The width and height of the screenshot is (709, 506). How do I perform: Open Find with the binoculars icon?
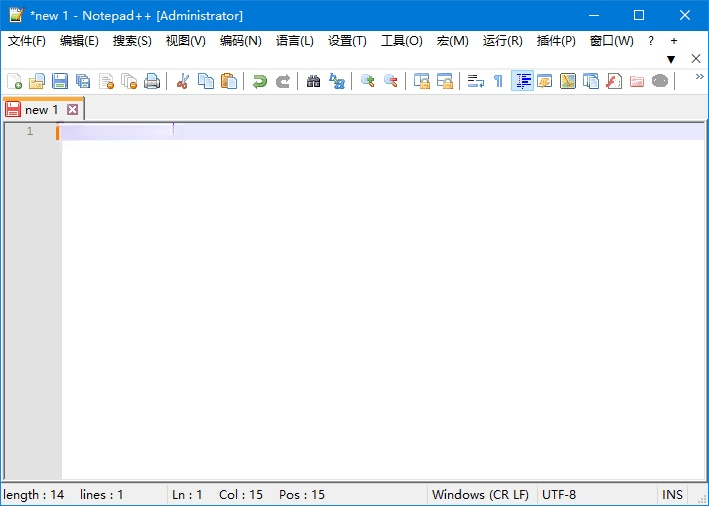pos(313,81)
